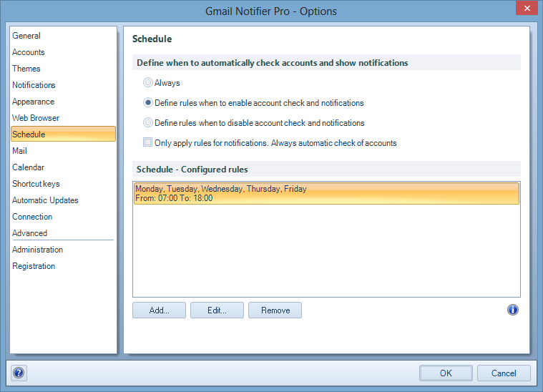Select the Always radio option
The image size is (543, 392).
pos(148,83)
